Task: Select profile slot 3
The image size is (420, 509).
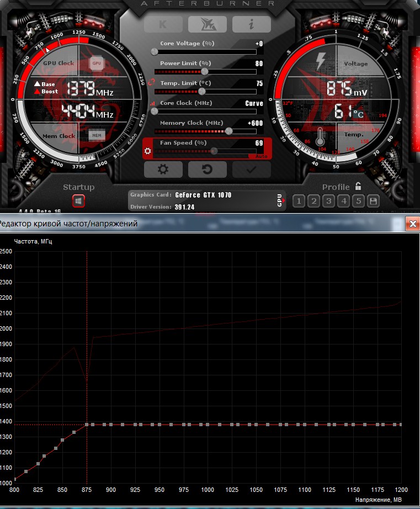Action: (x=328, y=201)
